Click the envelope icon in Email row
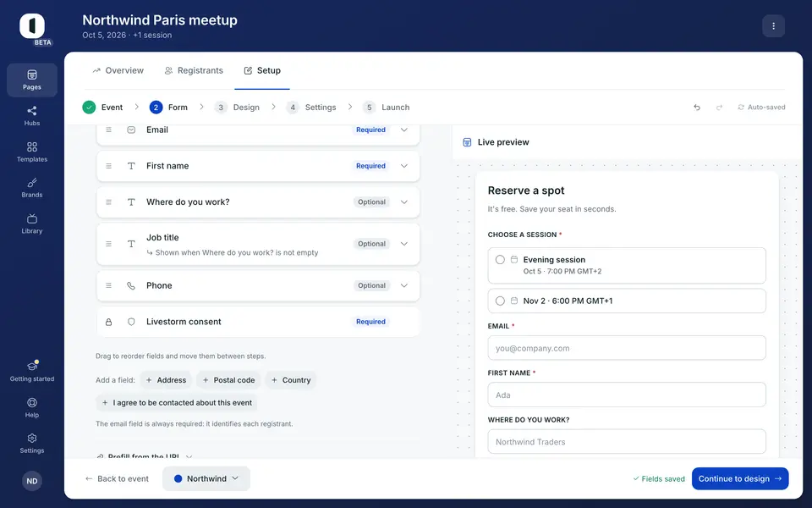The width and height of the screenshot is (812, 508). (131, 130)
